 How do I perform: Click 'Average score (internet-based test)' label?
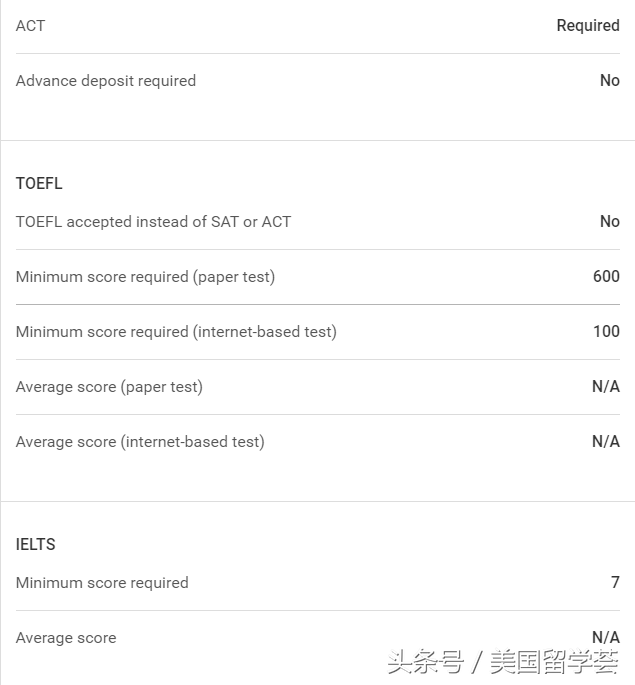pos(140,442)
